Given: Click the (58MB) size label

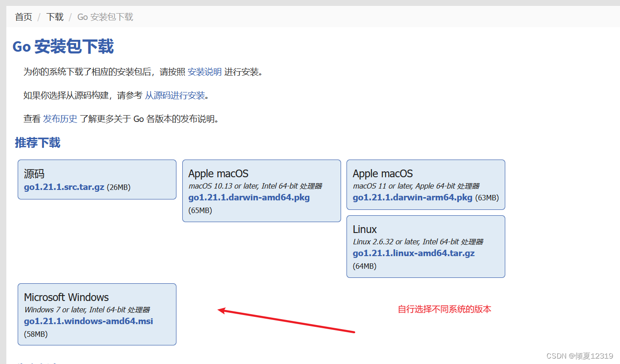Looking at the screenshot, I should point(35,334).
